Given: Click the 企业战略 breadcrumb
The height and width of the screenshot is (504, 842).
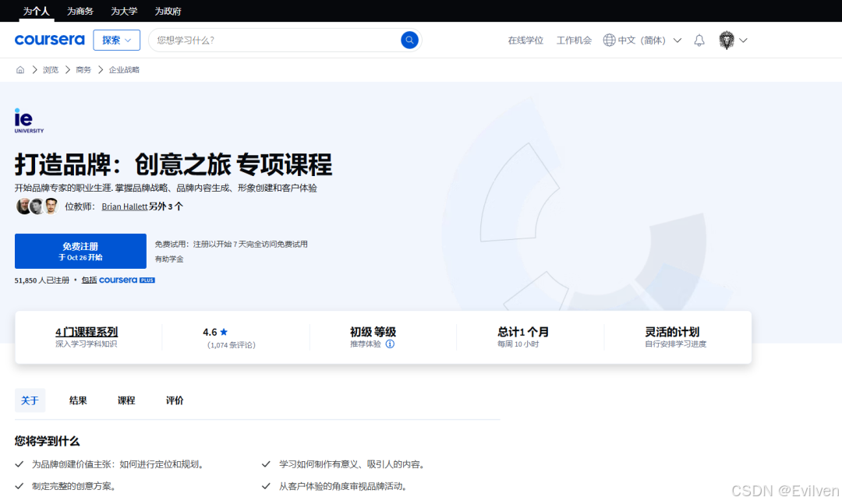Looking at the screenshot, I should (x=124, y=70).
